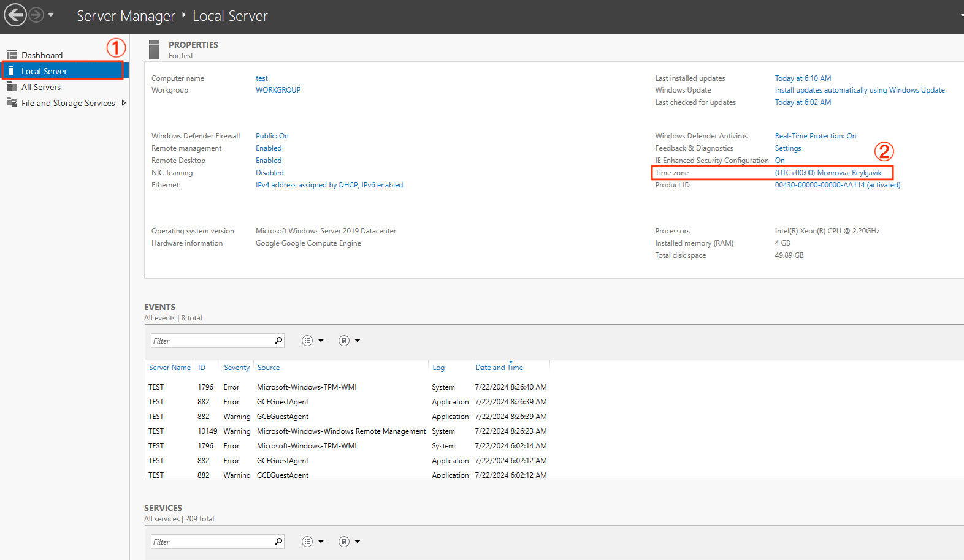Click NIC Teaming Disabled link
The image size is (964, 560).
click(x=270, y=173)
